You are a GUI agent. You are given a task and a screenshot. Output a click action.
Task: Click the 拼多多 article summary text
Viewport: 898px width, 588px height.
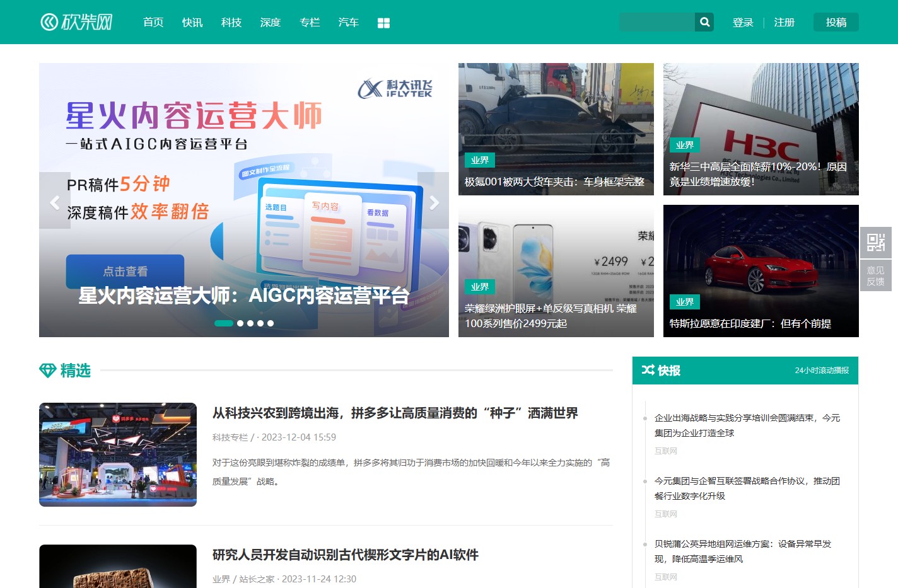pyautogui.click(x=411, y=472)
